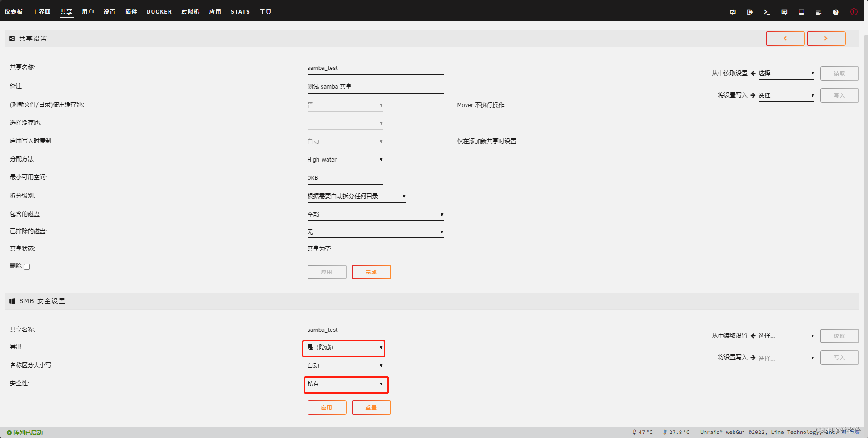Image resolution: width=868 pixels, height=438 pixels.
Task: Click the power/shutdown icon in header
Action: tap(854, 12)
